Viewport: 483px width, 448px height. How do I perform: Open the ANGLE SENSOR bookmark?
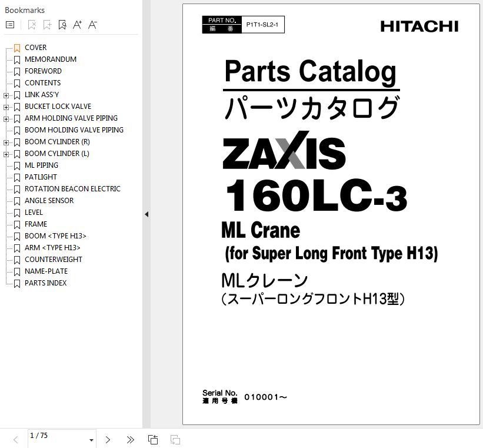(x=49, y=201)
